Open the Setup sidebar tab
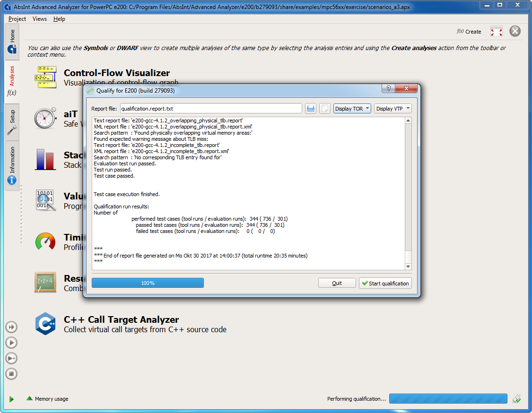Image resolution: width=532 pixels, height=413 pixels. (12, 122)
